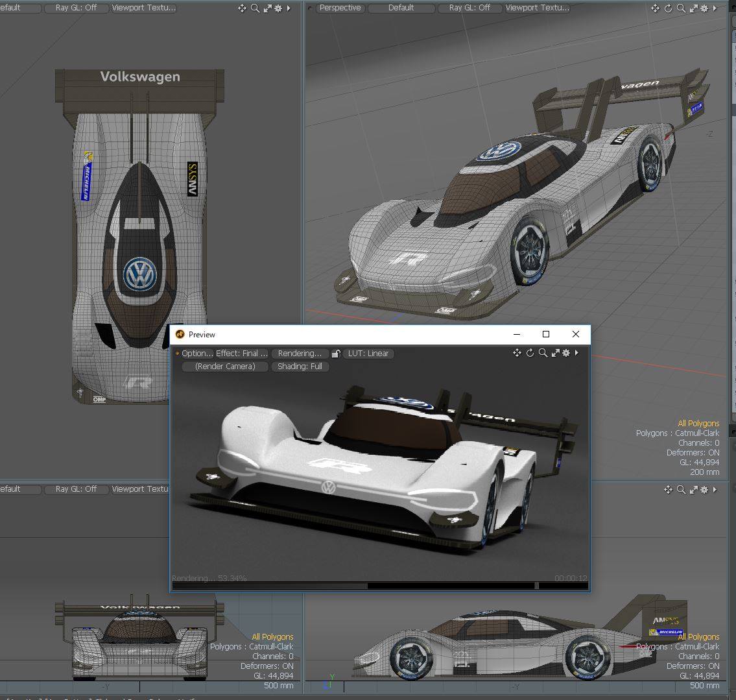Open the Effect: Final dropdown in the Preview window
The image size is (736, 700).
(242, 354)
